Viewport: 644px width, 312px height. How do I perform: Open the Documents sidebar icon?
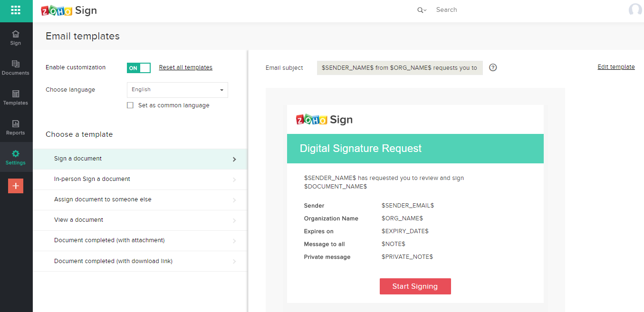16,64
